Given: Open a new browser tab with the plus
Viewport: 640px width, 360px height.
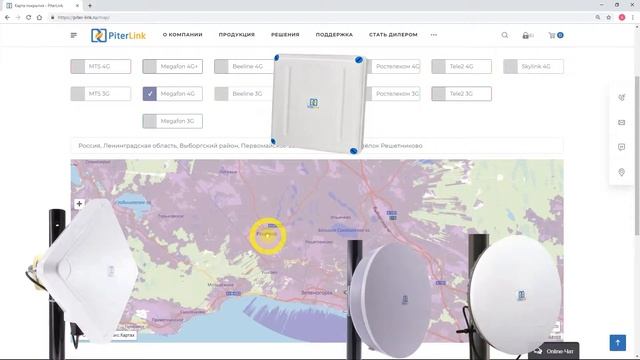Looking at the screenshot, I should pyautogui.click(x=90, y=6).
